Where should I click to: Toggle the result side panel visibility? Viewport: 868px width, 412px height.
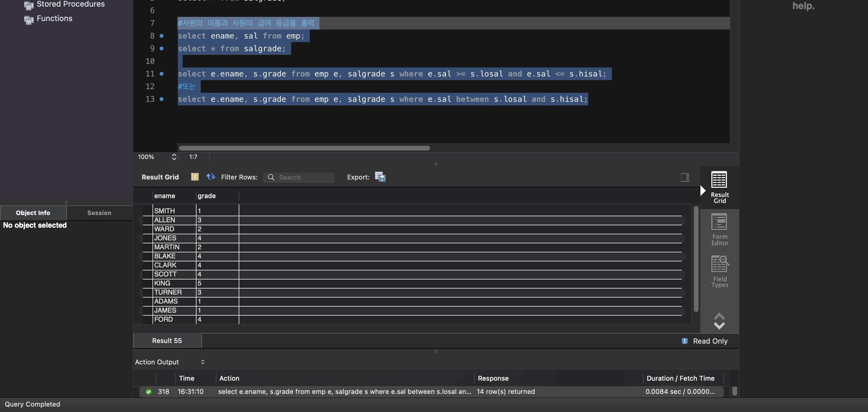(685, 177)
